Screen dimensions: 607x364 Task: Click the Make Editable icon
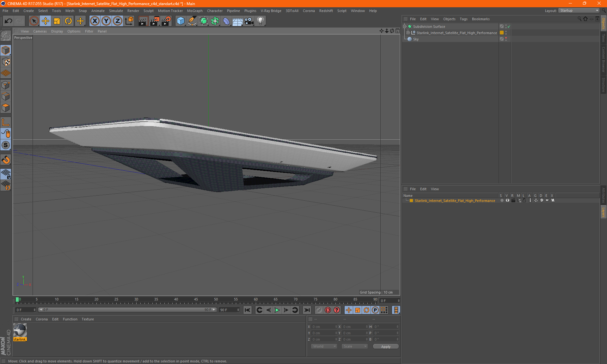[6, 36]
